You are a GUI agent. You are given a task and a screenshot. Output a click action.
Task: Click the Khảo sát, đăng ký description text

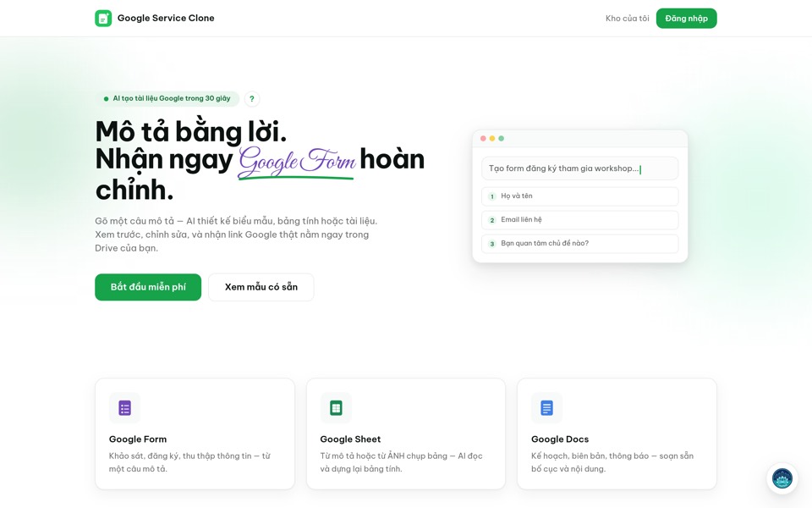coord(189,462)
